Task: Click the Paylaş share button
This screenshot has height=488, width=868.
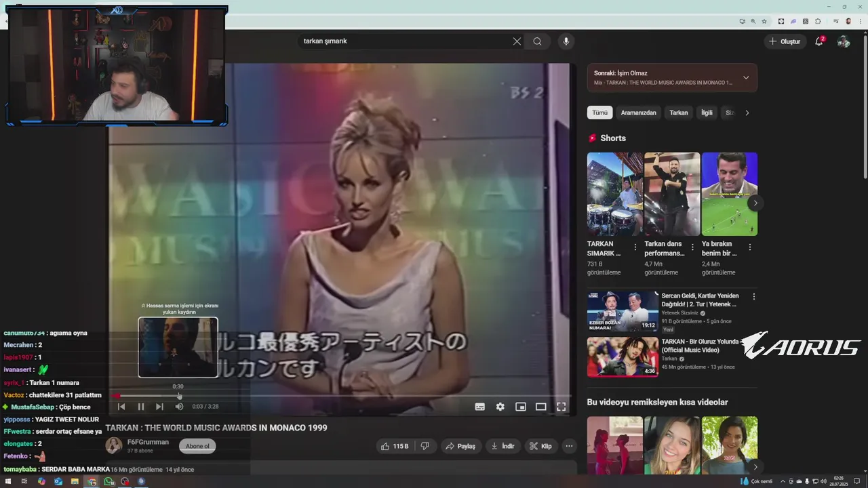Action: pyautogui.click(x=460, y=446)
